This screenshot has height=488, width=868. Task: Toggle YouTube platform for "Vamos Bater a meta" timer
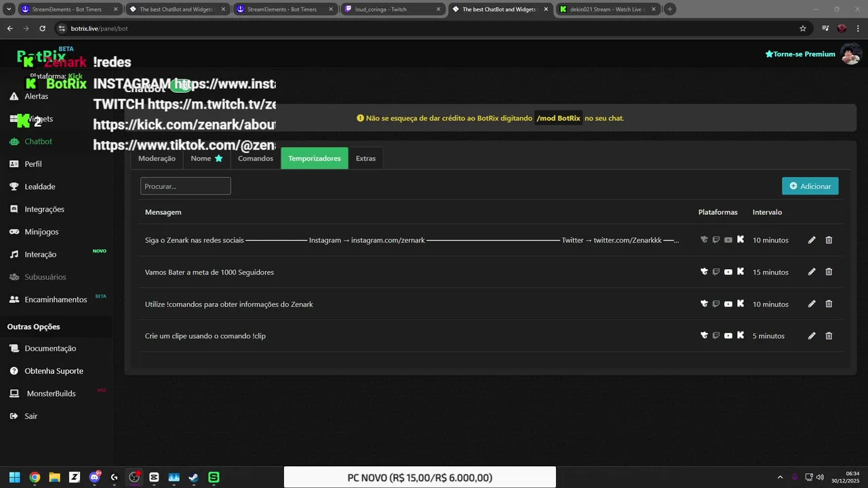click(x=728, y=272)
